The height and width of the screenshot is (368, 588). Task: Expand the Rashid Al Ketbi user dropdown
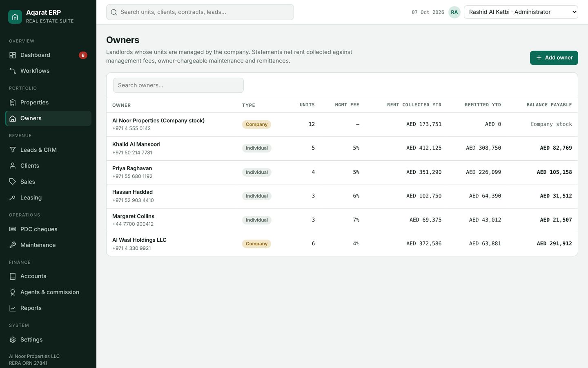521,12
